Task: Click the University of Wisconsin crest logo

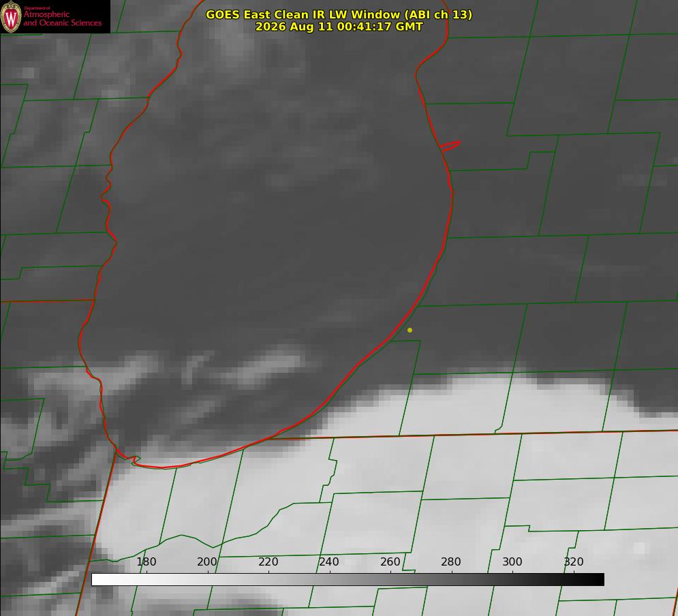Action: coord(11,16)
